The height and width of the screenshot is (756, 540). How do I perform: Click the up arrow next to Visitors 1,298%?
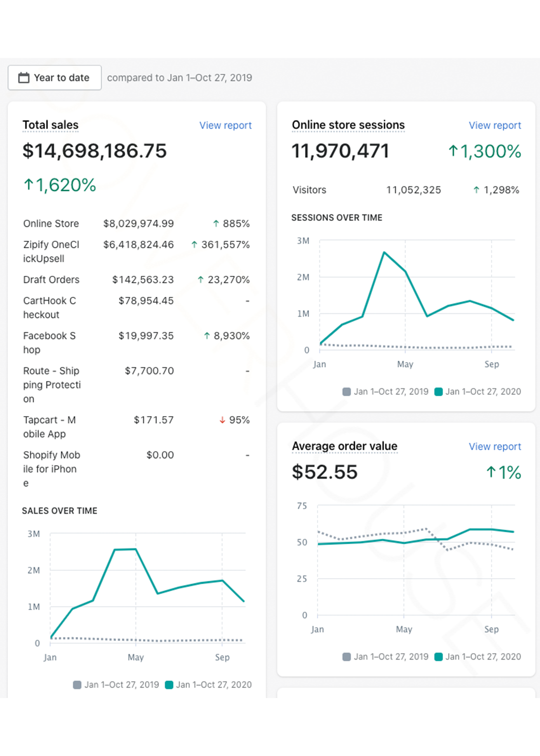476,190
